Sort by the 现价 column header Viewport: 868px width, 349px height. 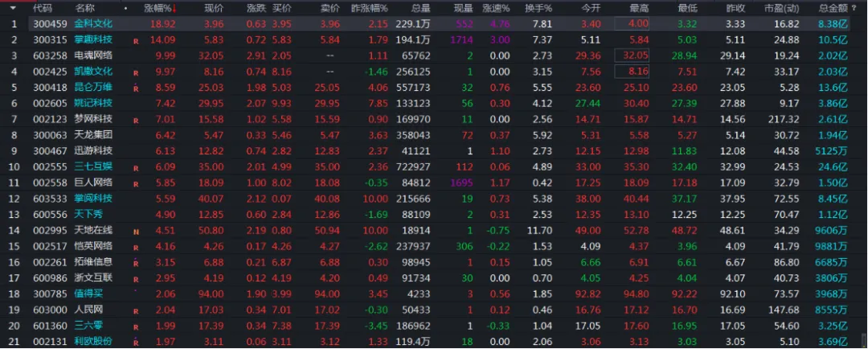point(214,8)
